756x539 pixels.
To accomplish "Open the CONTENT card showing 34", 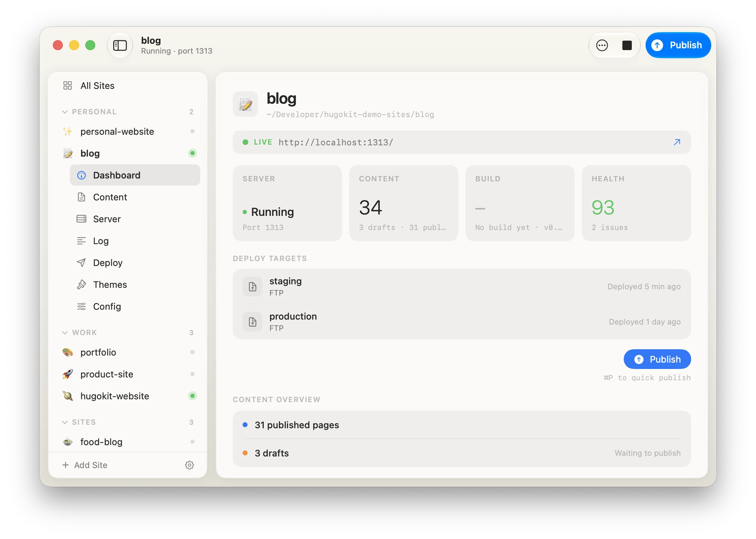I will (x=404, y=203).
